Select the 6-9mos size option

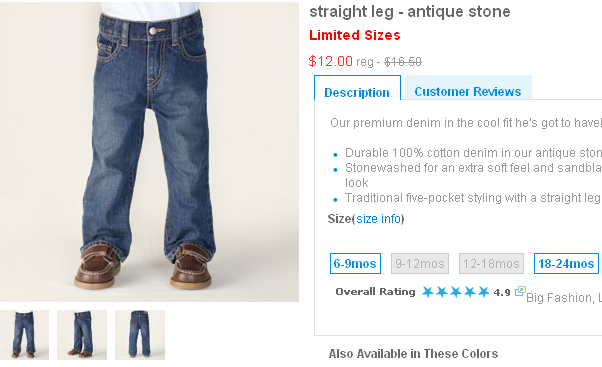tap(355, 263)
